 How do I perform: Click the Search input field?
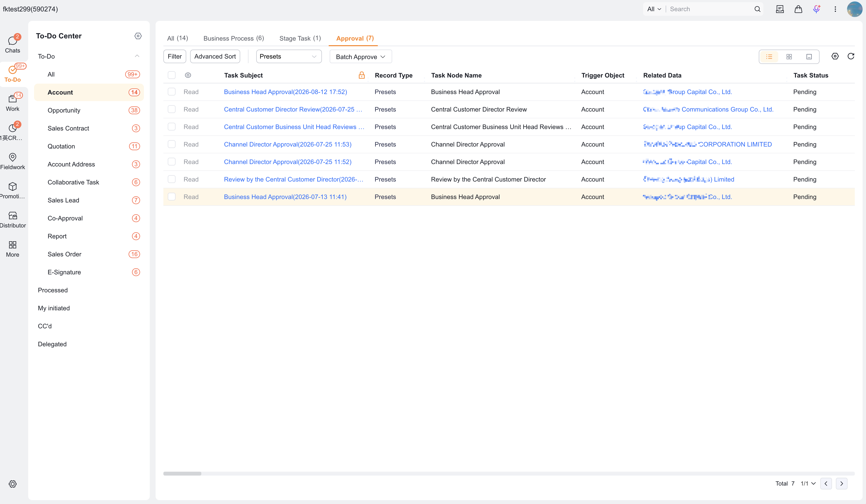(710, 9)
